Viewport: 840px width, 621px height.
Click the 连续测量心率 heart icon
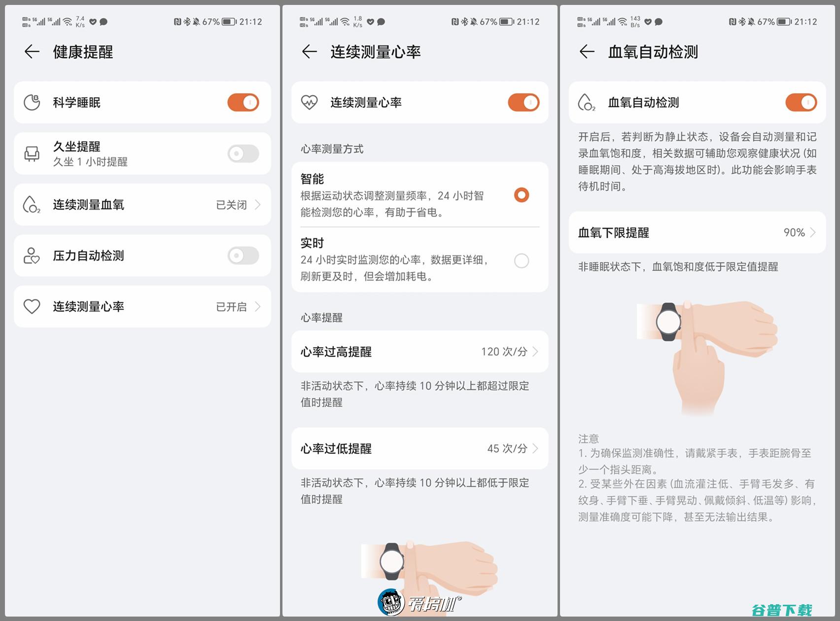31,306
